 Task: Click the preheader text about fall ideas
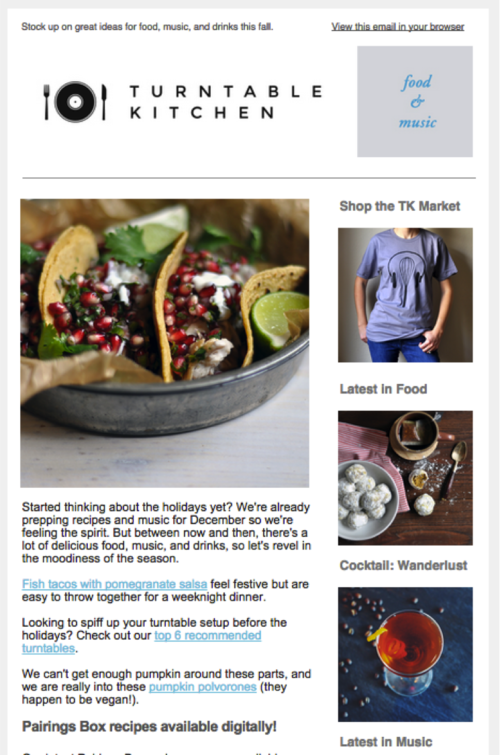point(147,27)
